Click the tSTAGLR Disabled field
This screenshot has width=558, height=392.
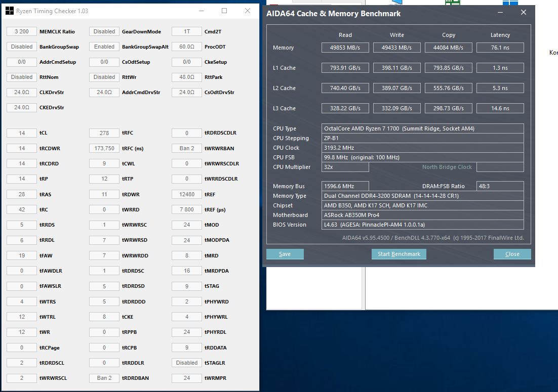(187, 363)
